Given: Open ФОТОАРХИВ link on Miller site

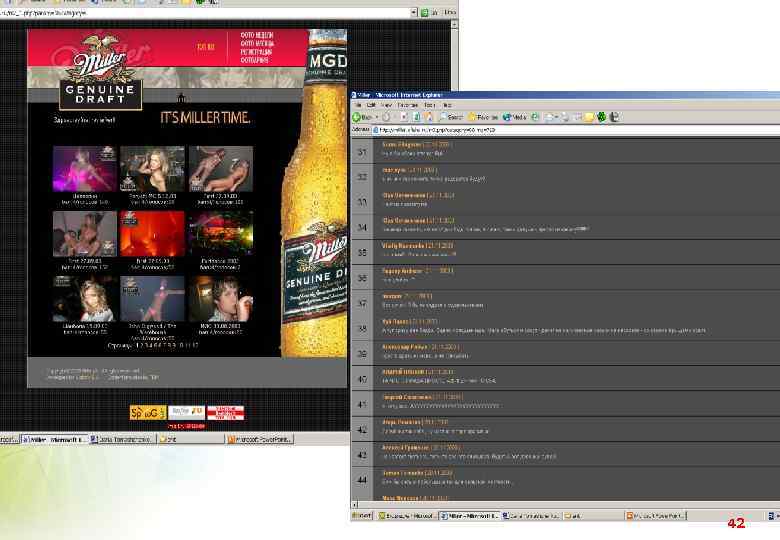Looking at the screenshot, I should click(254, 60).
